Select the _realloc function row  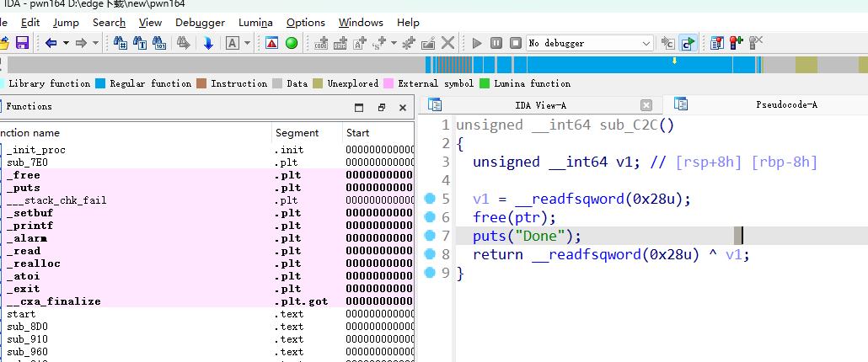pos(207,264)
